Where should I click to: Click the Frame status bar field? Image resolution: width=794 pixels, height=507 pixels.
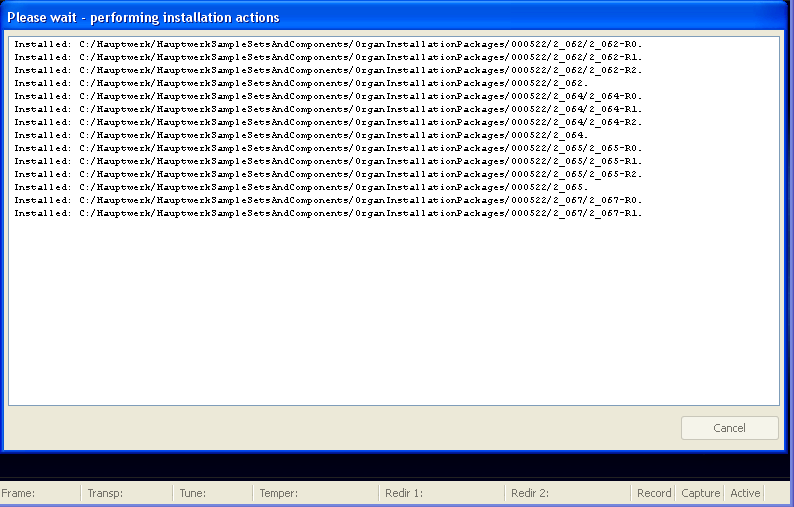40,493
